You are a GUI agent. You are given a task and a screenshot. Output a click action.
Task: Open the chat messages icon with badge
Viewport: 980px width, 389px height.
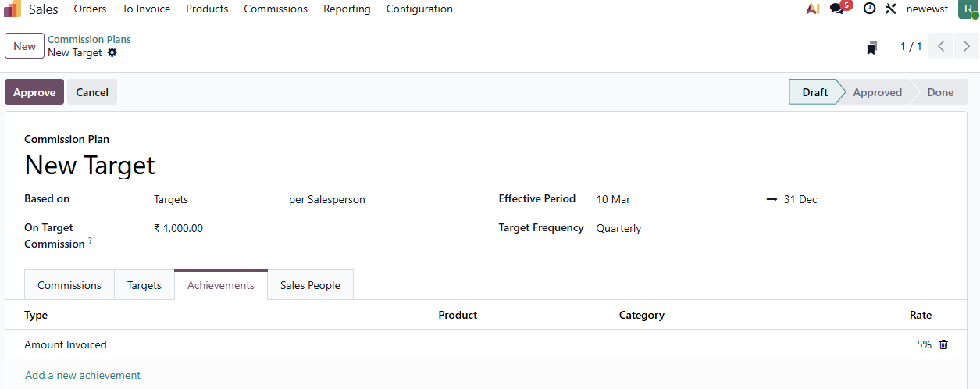tap(839, 9)
